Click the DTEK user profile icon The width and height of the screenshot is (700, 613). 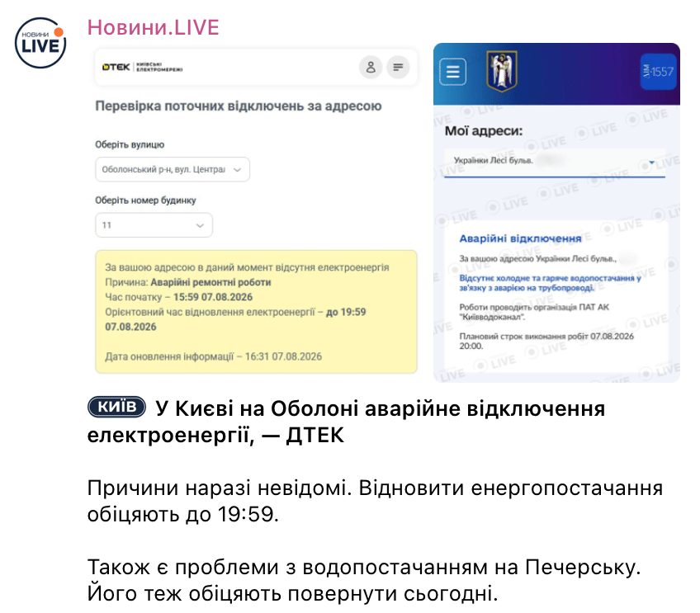371,68
